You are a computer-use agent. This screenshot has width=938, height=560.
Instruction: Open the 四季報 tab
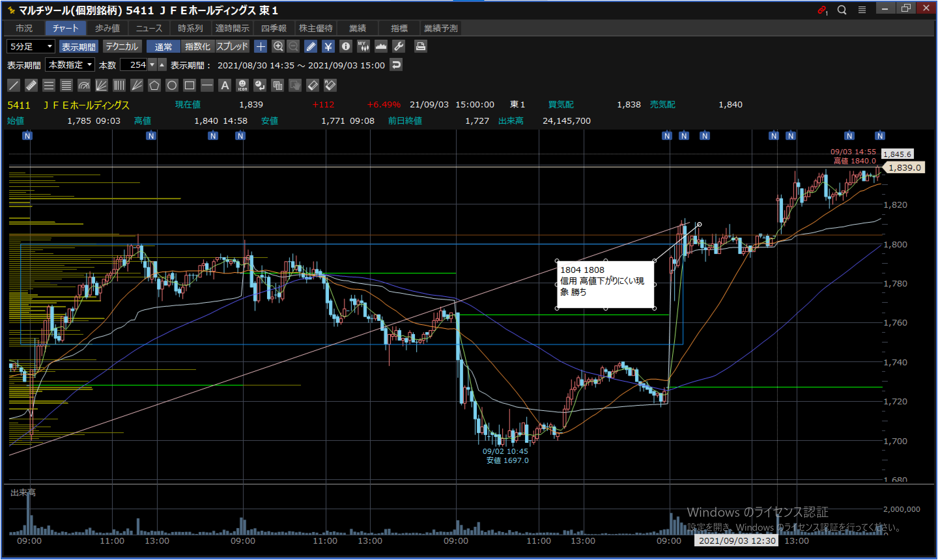[274, 28]
